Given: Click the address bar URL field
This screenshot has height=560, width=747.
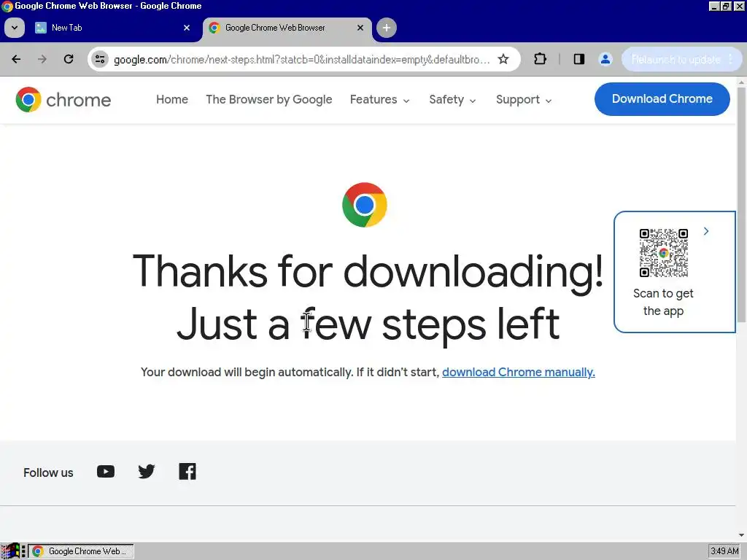Looking at the screenshot, I should pyautogui.click(x=301, y=59).
